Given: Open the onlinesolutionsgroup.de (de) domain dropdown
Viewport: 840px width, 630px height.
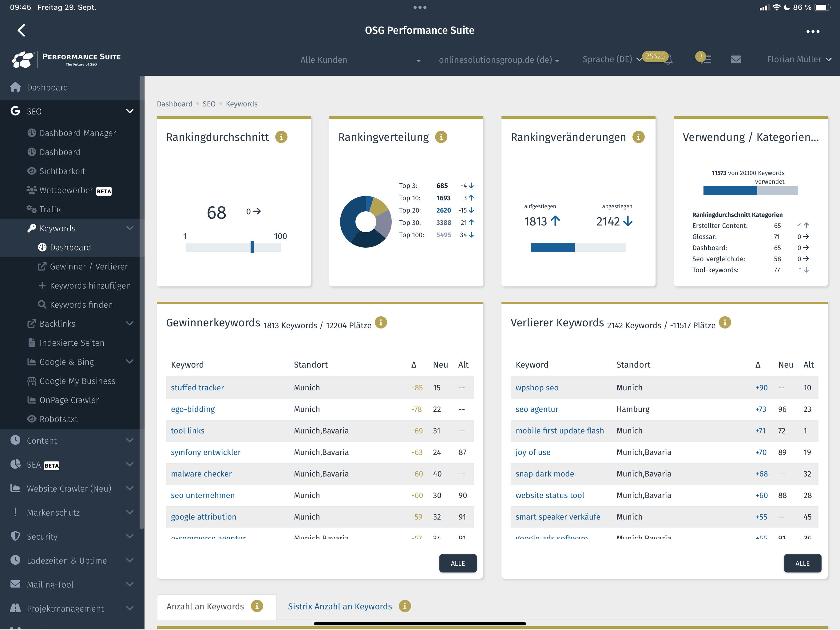Looking at the screenshot, I should 499,60.
